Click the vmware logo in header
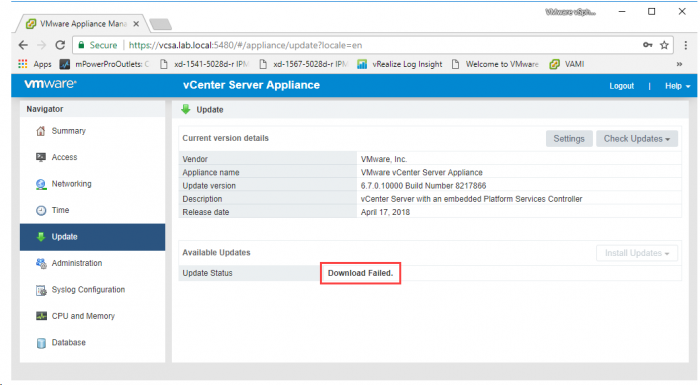700x385 pixels. [50, 84]
